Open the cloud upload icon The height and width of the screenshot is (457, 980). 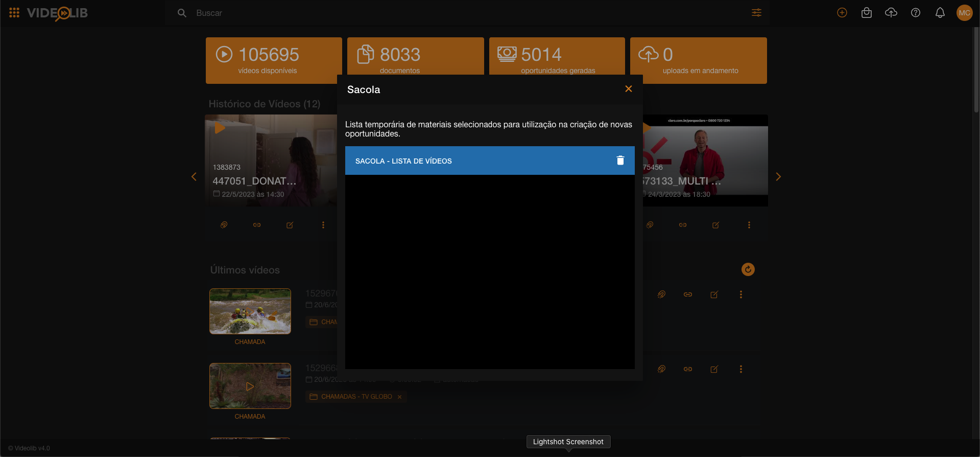point(891,13)
